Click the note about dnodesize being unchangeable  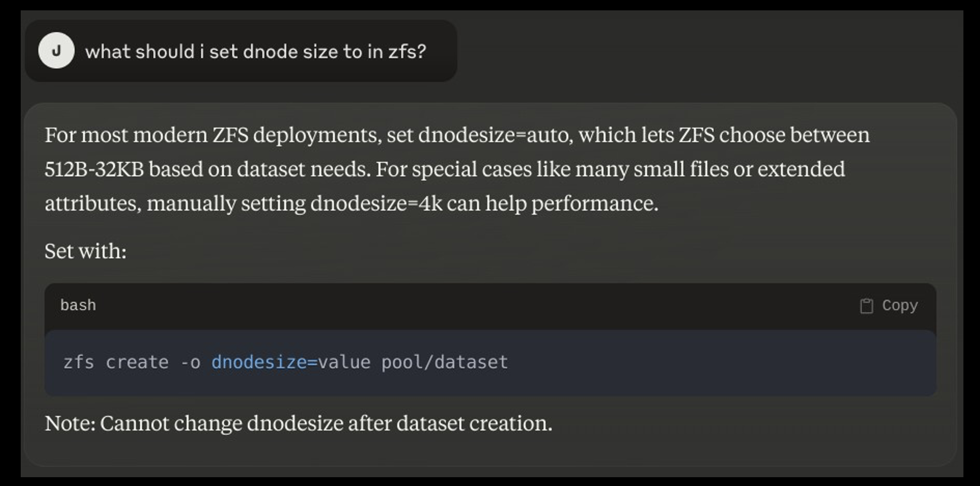coord(298,423)
